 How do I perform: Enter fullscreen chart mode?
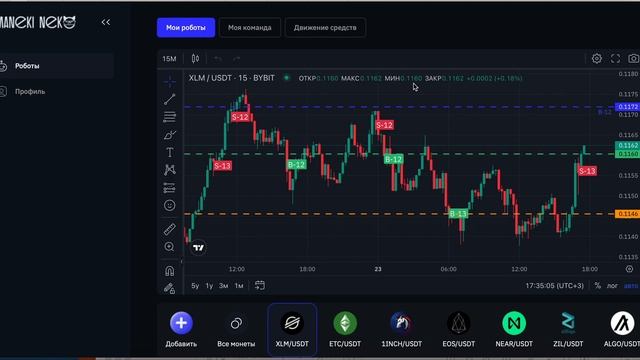pyautogui.click(x=615, y=58)
